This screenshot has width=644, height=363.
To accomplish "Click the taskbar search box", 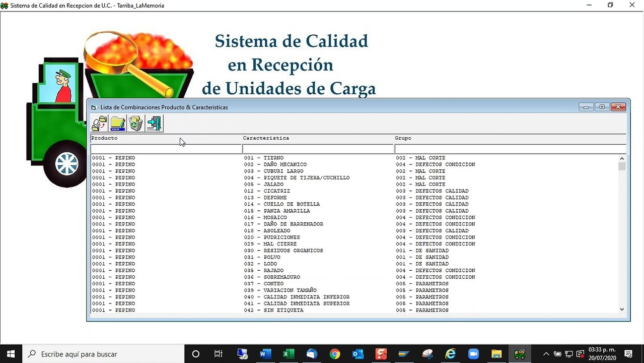I will [x=103, y=354].
